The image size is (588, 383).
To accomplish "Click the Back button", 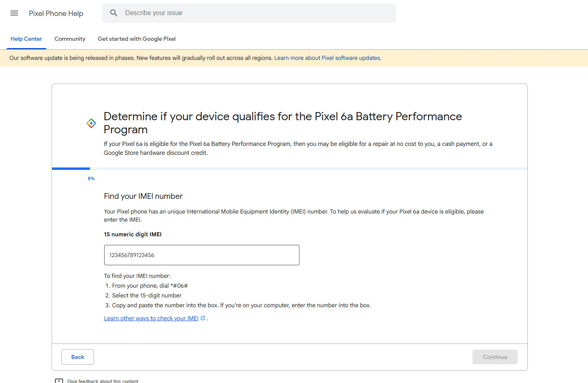I will [x=78, y=357].
